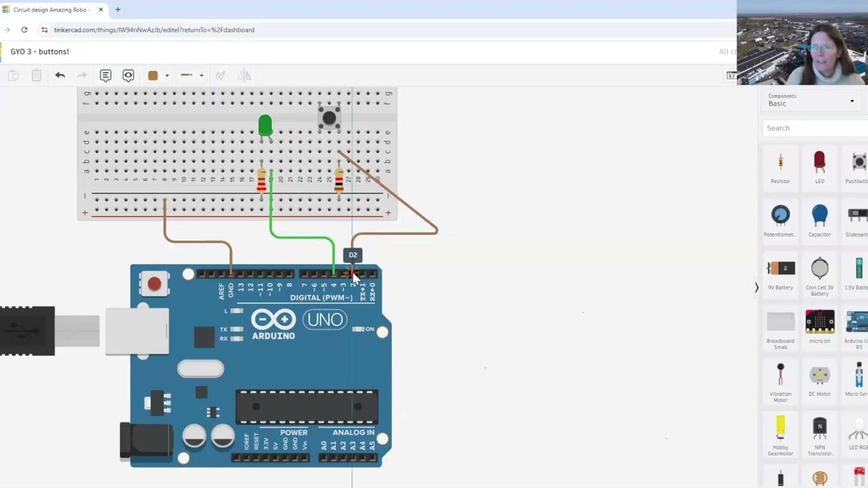This screenshot has height=488, width=868.
Task: Reload the browser page
Action: point(24,30)
